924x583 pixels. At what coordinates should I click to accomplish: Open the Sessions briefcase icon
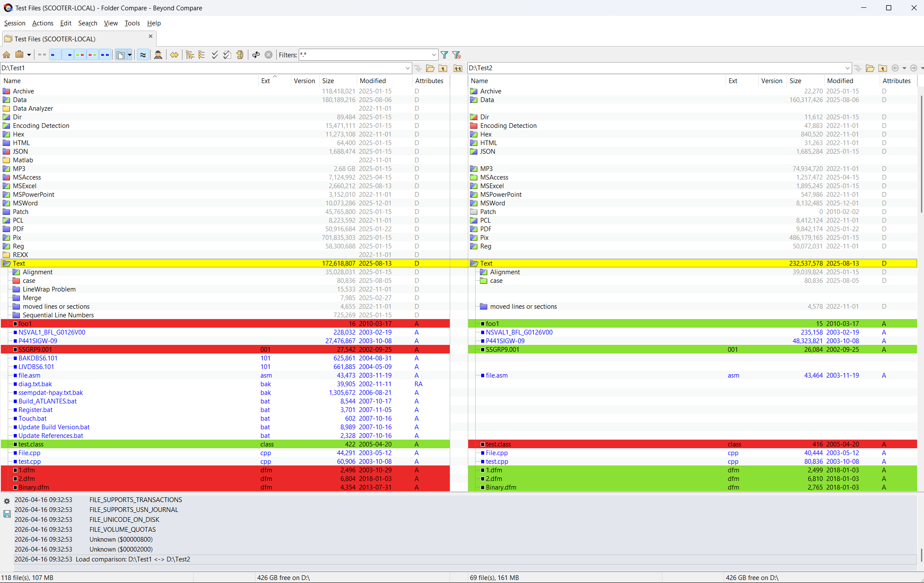19,55
